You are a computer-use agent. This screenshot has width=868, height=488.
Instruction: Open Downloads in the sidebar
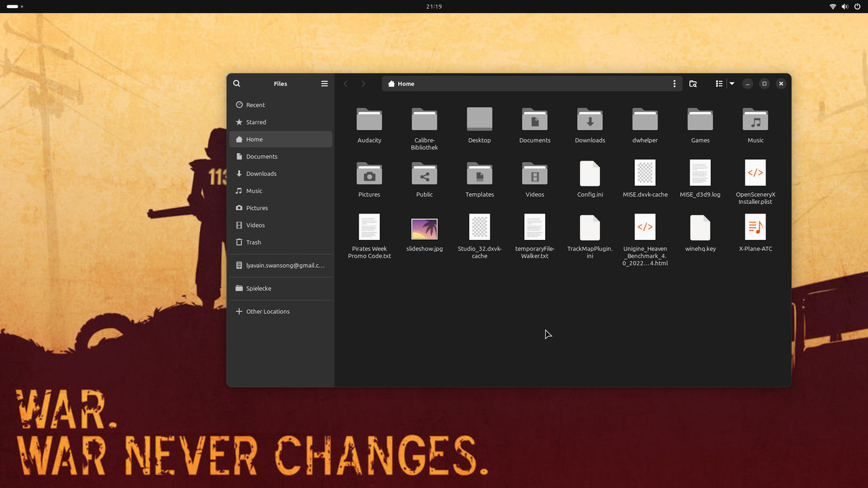[x=281, y=174]
